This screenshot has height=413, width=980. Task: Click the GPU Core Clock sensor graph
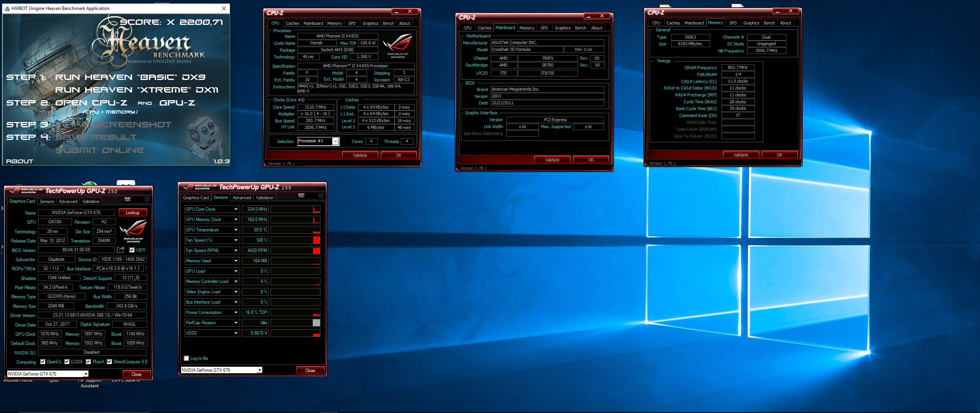point(296,209)
